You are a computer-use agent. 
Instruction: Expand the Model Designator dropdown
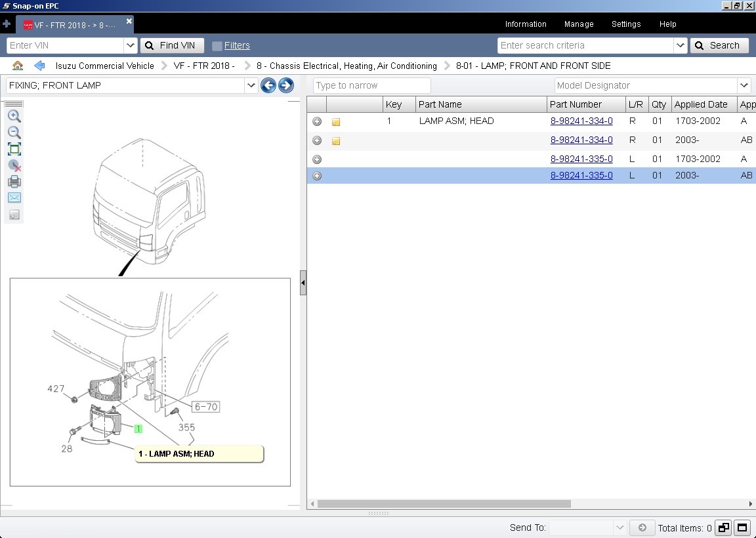tap(744, 85)
